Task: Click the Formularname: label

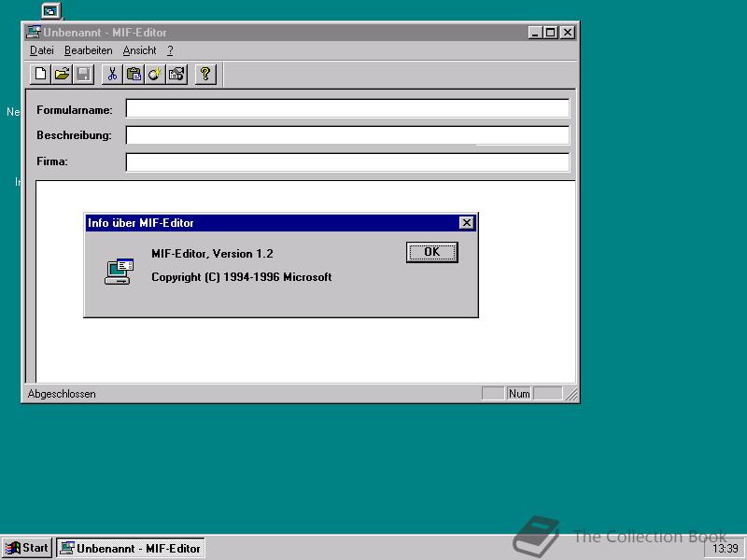Action: (x=75, y=110)
